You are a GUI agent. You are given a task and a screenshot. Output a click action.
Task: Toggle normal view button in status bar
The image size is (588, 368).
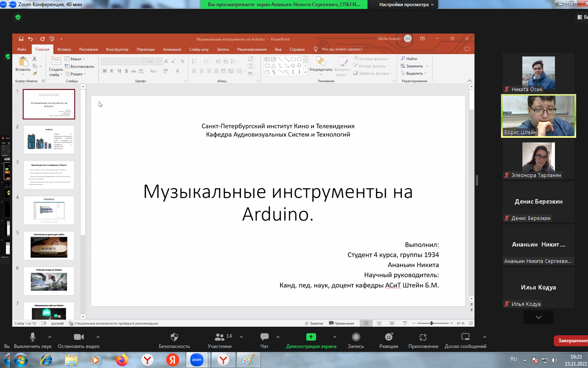(x=366, y=323)
